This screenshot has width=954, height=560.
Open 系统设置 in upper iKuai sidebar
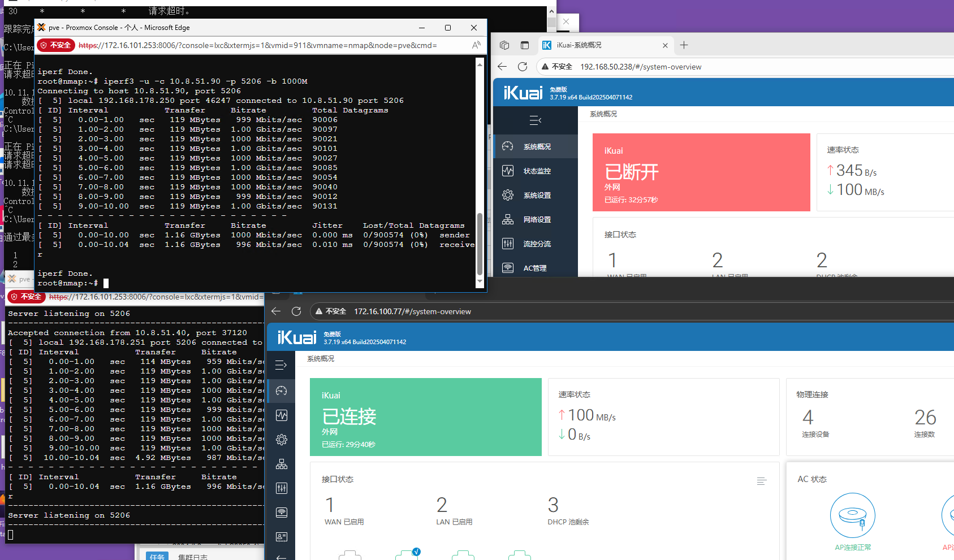click(536, 195)
